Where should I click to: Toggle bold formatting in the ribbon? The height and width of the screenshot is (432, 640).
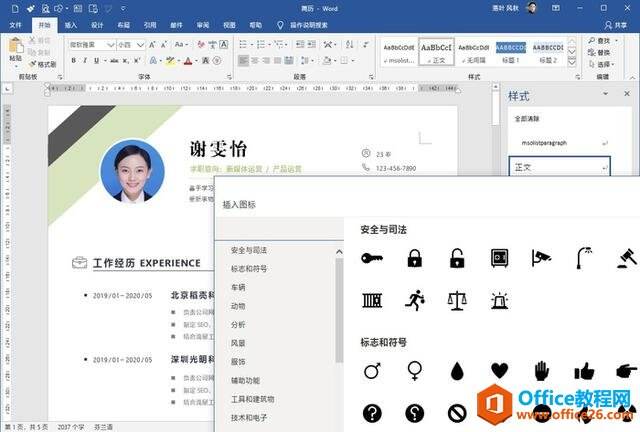73,61
